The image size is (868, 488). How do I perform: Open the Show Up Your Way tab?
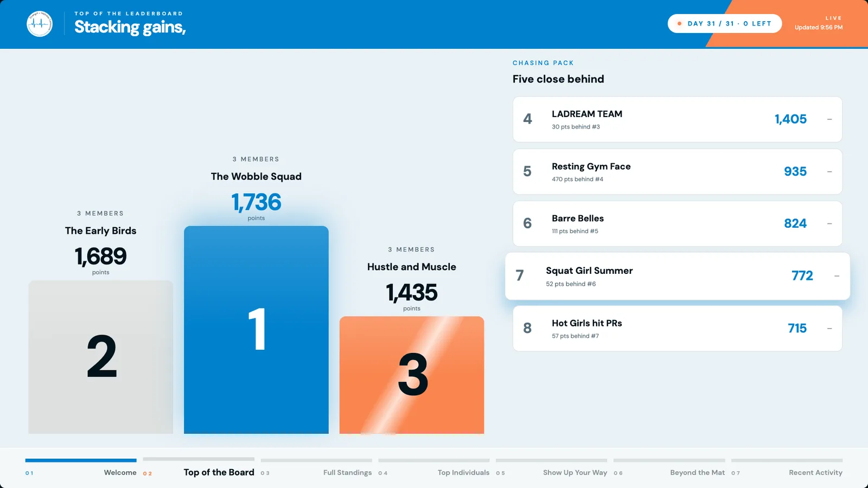(x=552, y=468)
